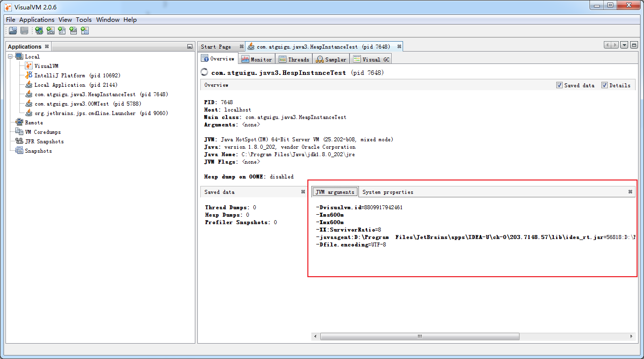This screenshot has width=644, height=359.
Task: Open the document list dropdown
Action: [624, 45]
